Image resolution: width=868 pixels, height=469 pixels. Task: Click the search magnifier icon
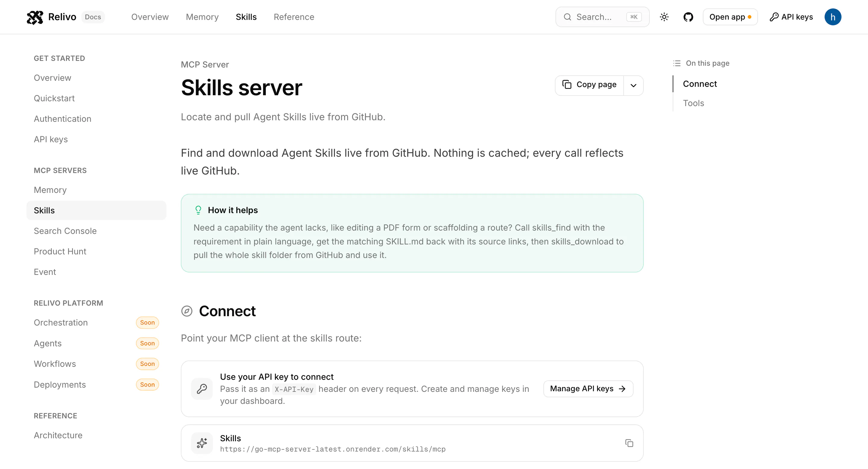tap(568, 17)
